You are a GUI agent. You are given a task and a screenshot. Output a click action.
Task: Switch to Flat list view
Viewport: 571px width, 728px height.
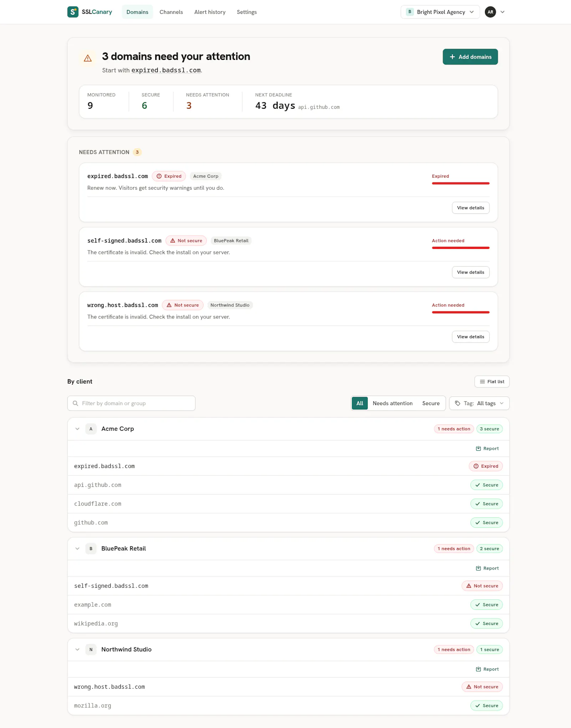pos(492,382)
